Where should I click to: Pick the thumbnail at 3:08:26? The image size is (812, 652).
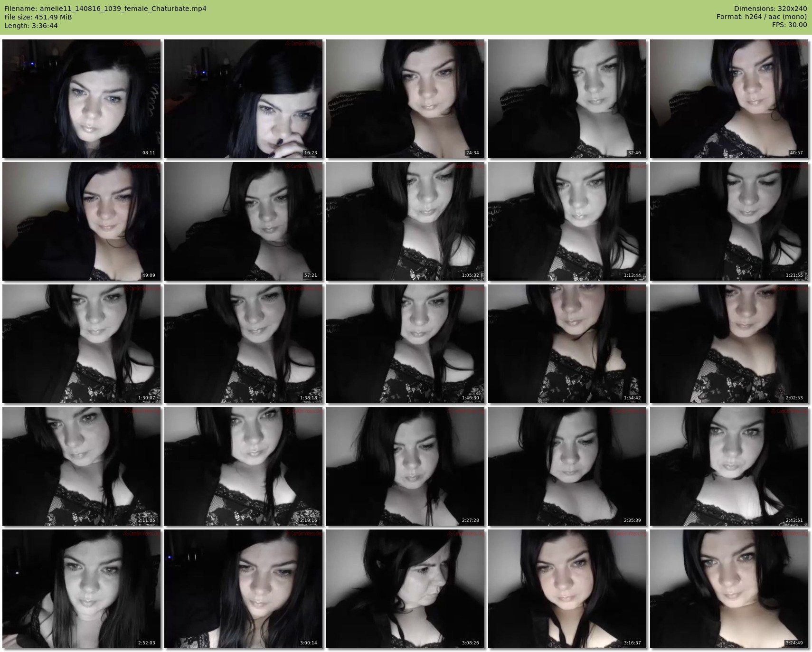tap(406, 589)
